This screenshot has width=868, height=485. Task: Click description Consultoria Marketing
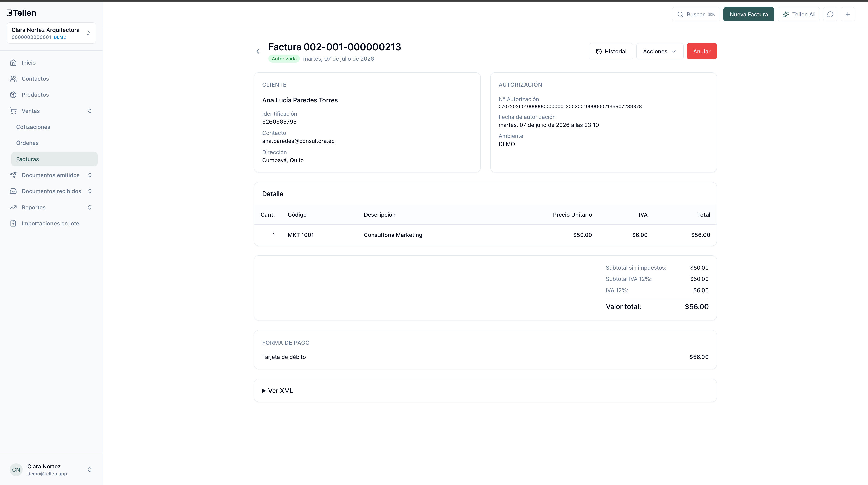pos(393,235)
